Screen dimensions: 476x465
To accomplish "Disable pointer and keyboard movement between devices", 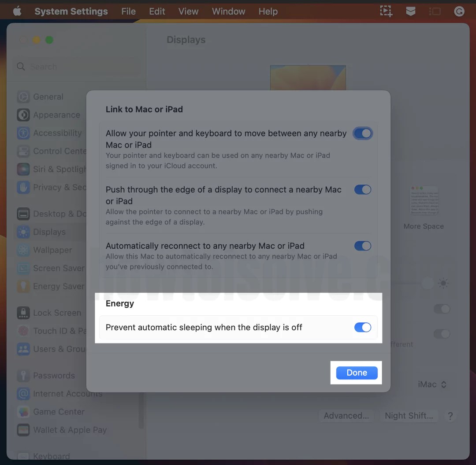I will [x=363, y=133].
